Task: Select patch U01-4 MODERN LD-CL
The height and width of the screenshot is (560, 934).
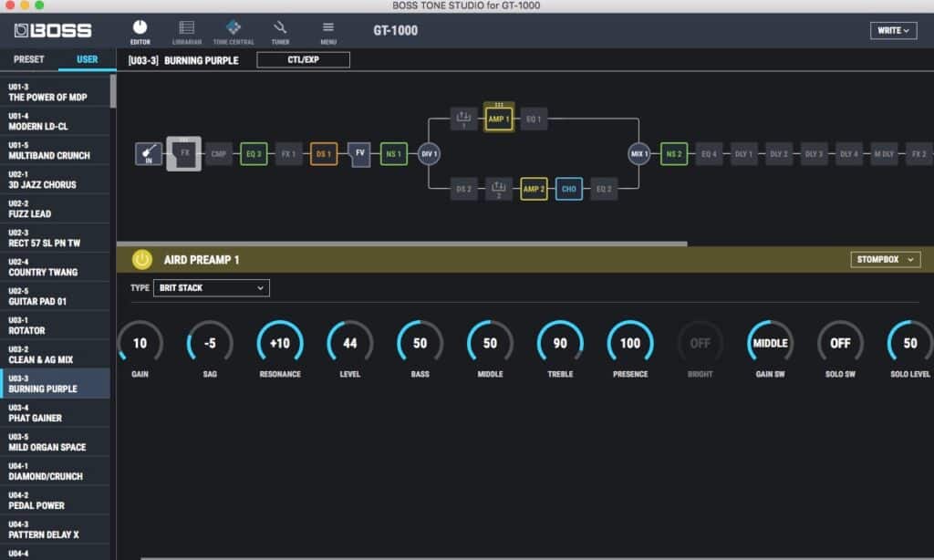Action: coord(55,121)
